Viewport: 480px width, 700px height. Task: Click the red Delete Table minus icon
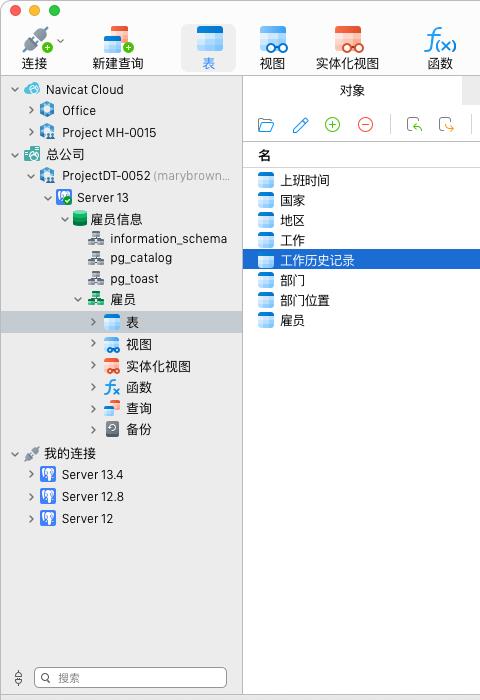(365, 125)
